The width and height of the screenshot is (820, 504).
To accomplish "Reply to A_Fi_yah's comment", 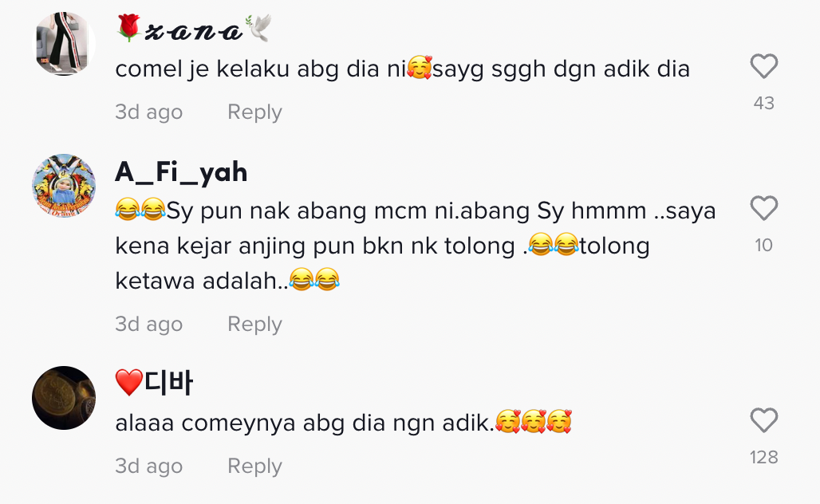I will pyautogui.click(x=254, y=324).
